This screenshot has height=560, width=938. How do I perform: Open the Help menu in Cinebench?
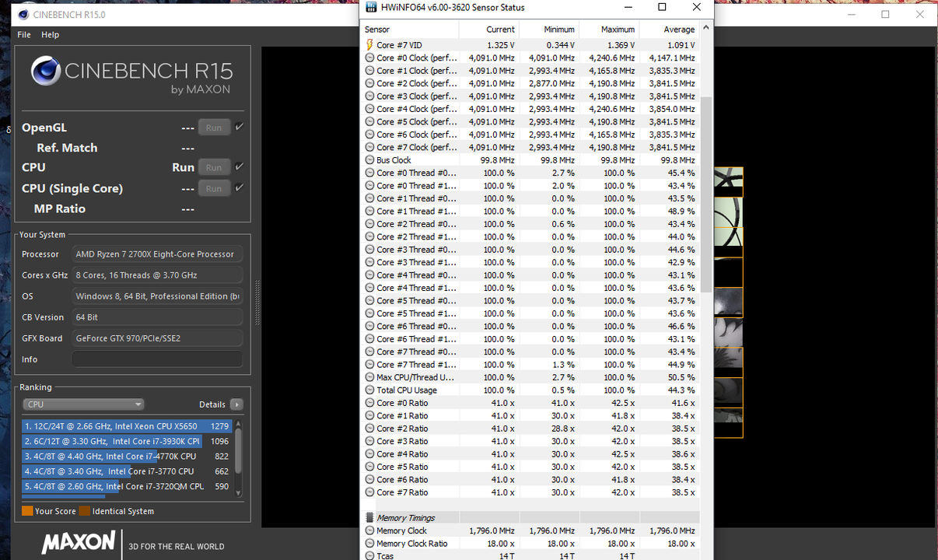tap(50, 35)
